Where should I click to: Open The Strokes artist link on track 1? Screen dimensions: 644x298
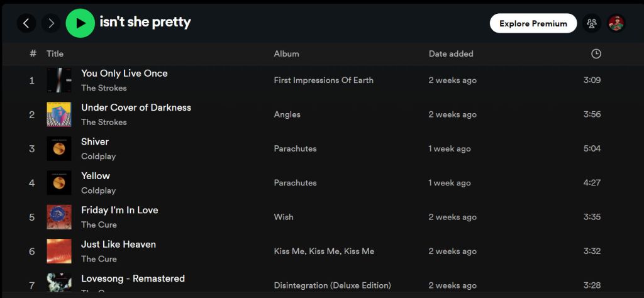(104, 88)
